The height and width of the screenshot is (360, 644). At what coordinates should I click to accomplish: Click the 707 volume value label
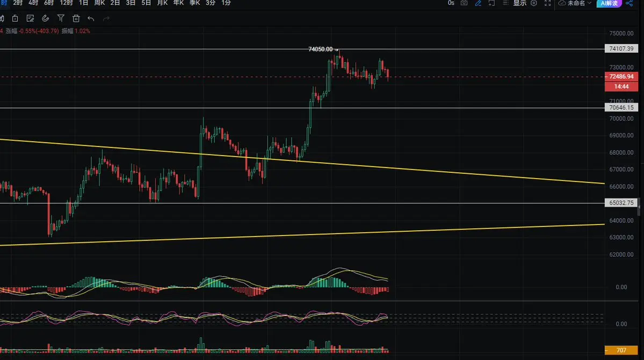pyautogui.click(x=621, y=350)
